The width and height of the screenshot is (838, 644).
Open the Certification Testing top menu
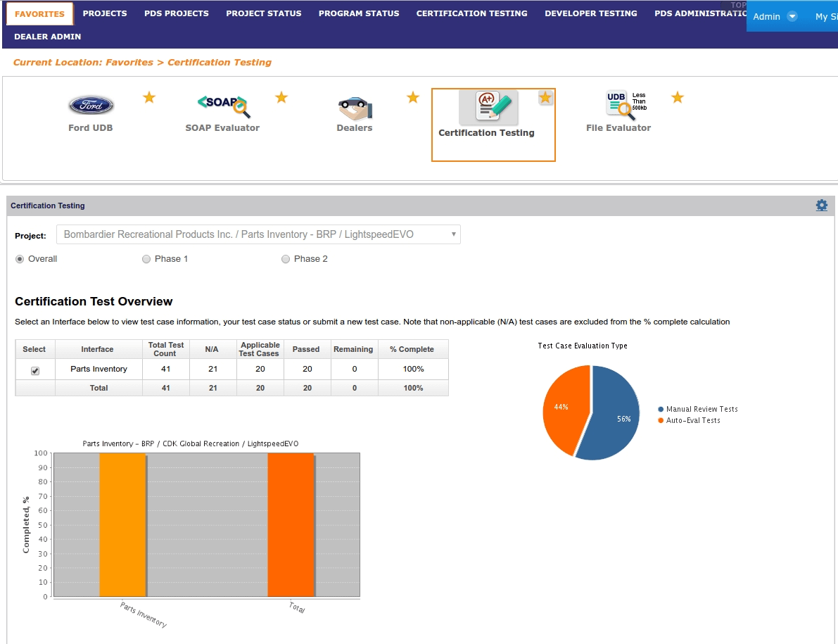point(472,13)
